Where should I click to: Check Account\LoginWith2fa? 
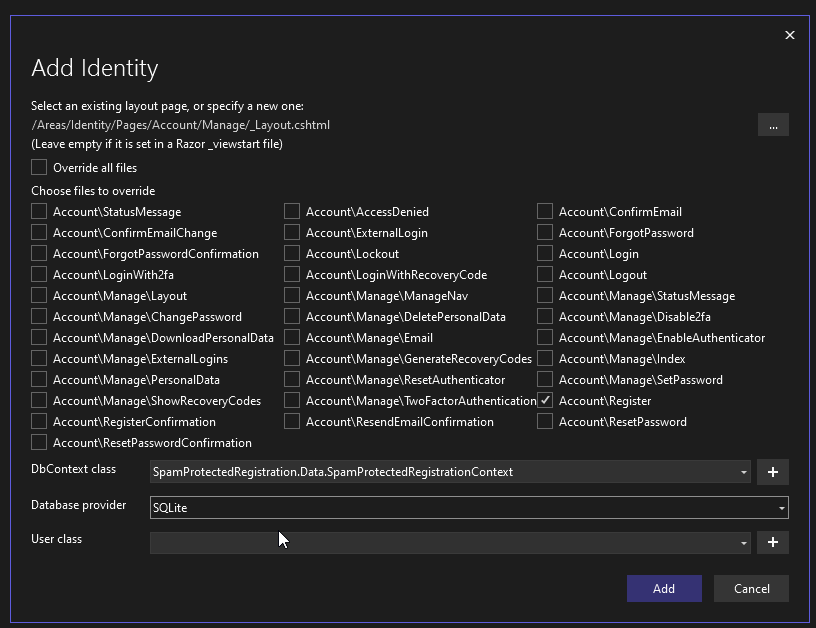click(39, 274)
